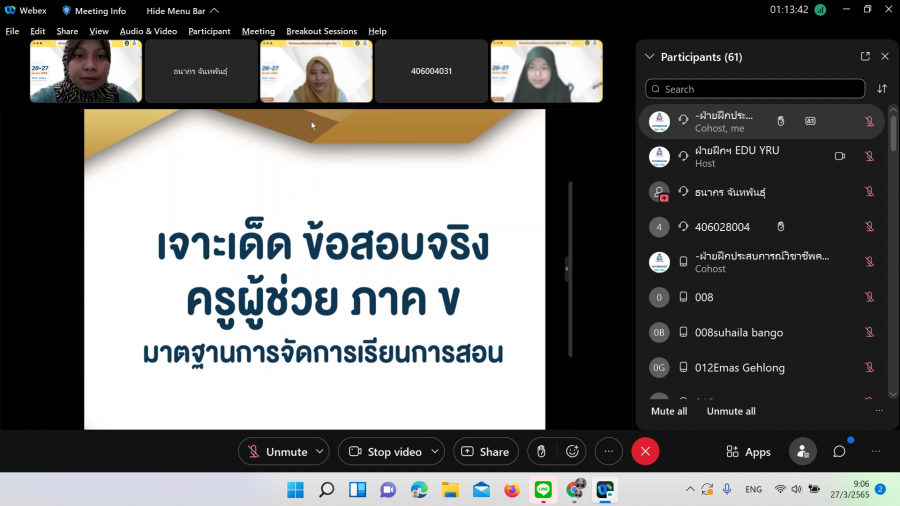Screen dimensions: 900x506
Task: Expand the audio options arrow beside Unmute
Action: pyautogui.click(x=320, y=452)
